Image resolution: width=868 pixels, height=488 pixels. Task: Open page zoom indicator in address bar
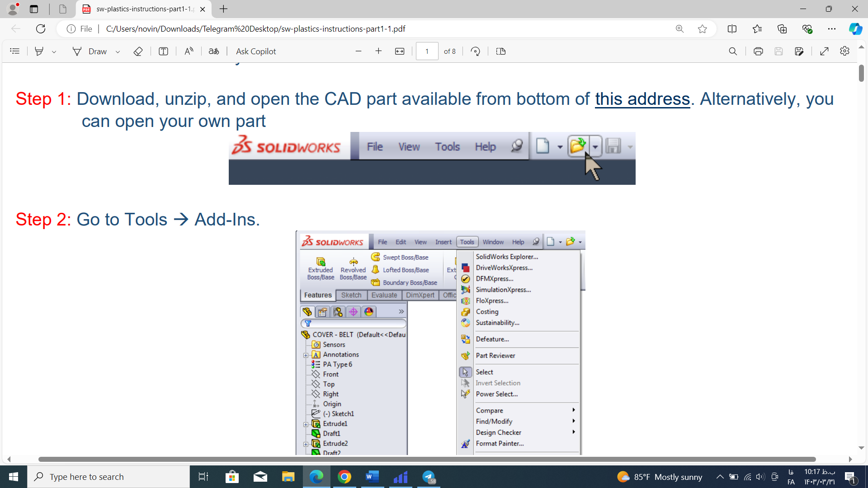click(679, 29)
